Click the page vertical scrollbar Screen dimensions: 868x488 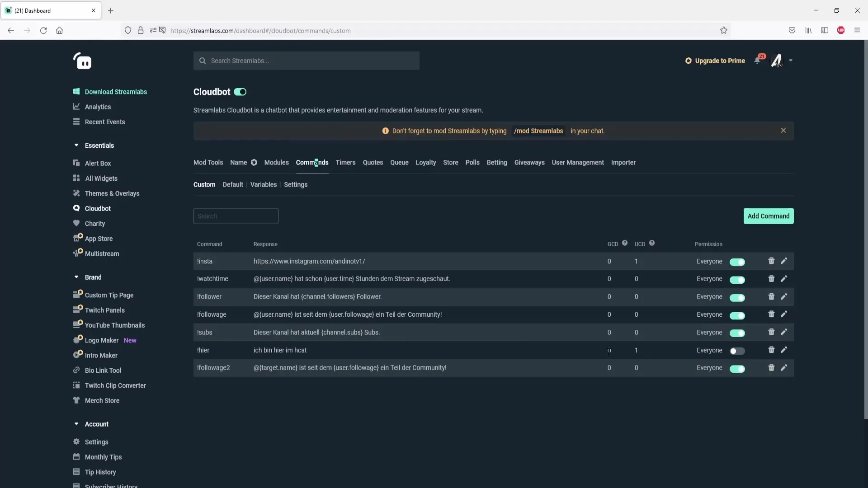coord(866,230)
